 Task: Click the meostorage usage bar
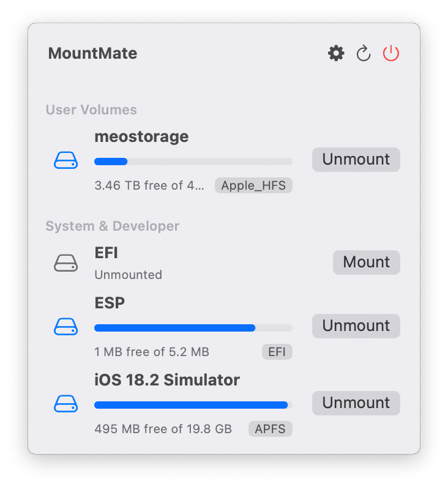click(193, 162)
